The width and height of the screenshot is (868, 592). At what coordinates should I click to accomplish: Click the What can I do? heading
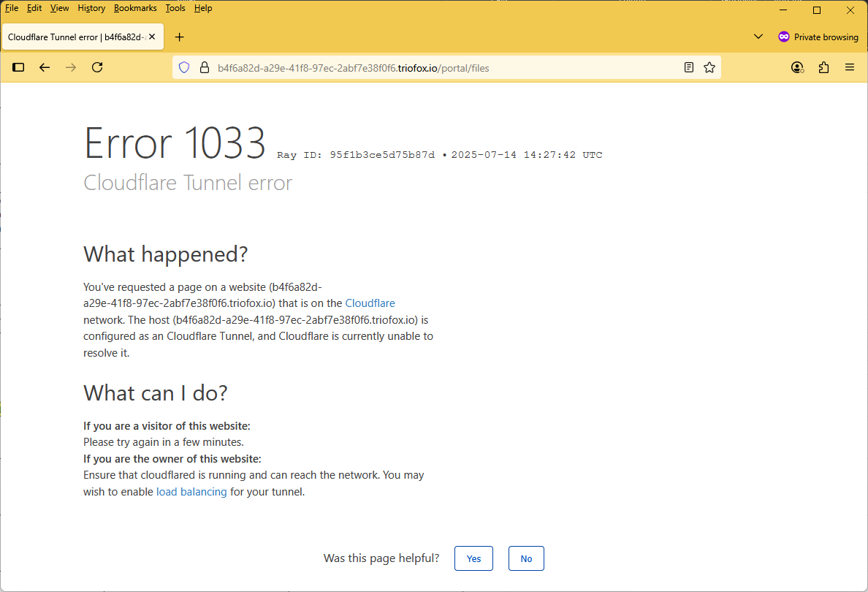(156, 393)
